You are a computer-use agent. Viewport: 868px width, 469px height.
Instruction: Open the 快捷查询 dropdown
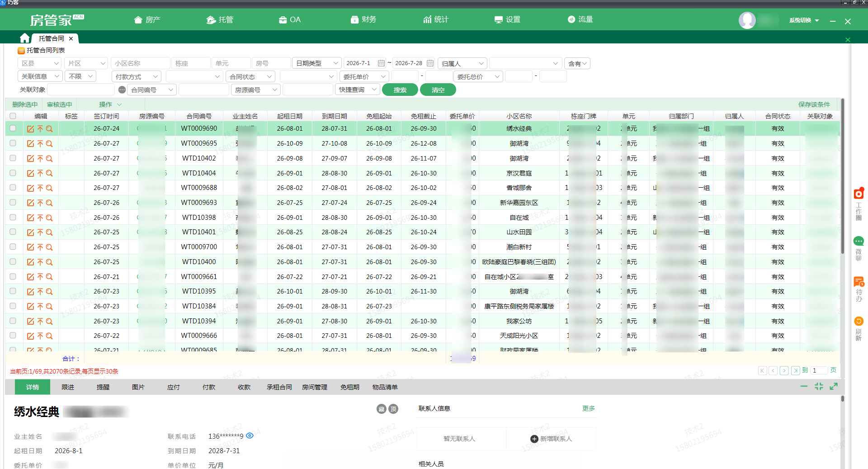coord(357,90)
